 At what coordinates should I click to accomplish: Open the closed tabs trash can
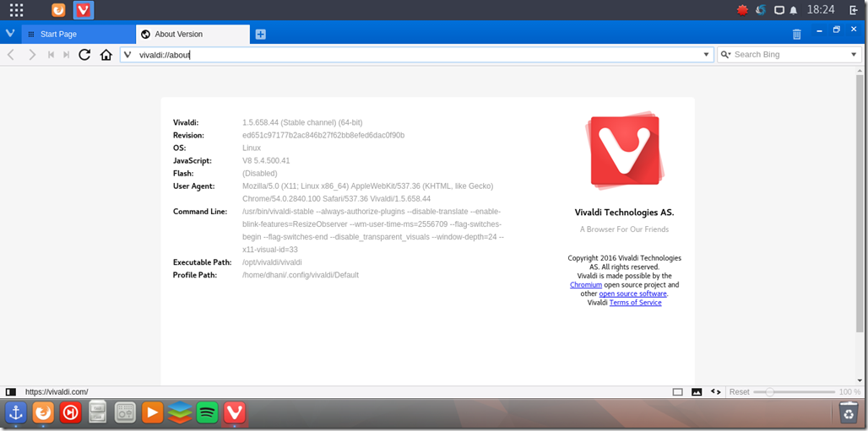pos(796,35)
